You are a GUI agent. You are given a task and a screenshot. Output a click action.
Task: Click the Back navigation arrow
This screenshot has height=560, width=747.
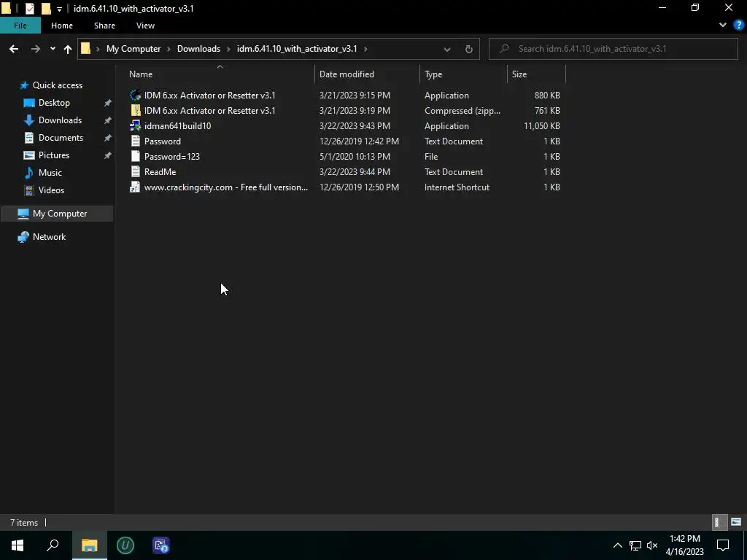14,49
